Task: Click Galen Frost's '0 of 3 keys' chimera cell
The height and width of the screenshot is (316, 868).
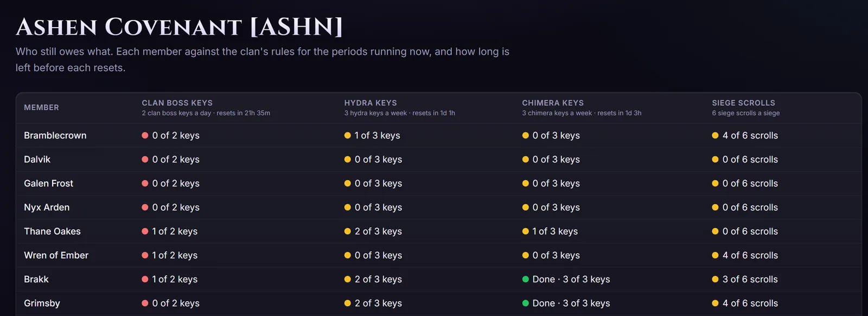Action: [551, 183]
